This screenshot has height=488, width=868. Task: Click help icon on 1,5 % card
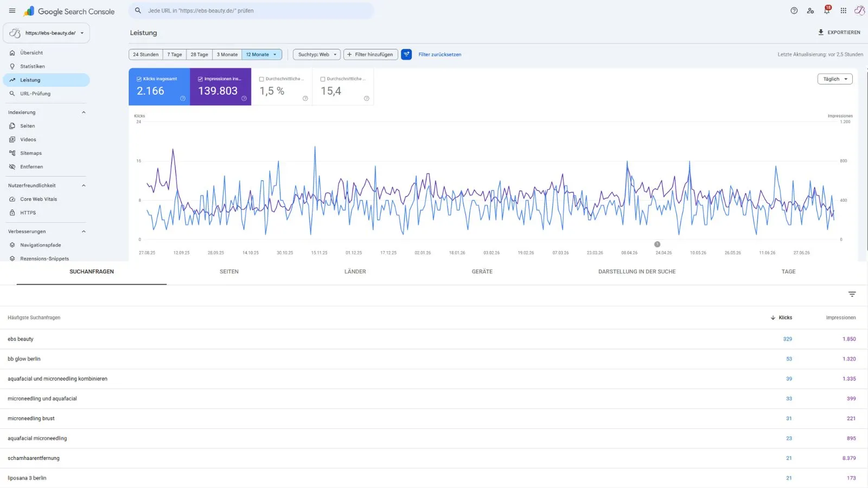[x=305, y=98]
